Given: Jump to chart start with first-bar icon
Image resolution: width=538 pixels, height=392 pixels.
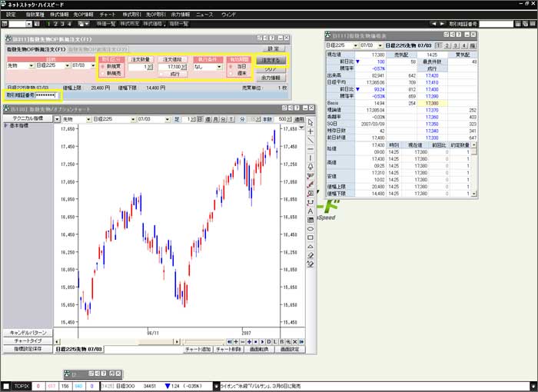Looking at the screenshot, I should [229, 342].
